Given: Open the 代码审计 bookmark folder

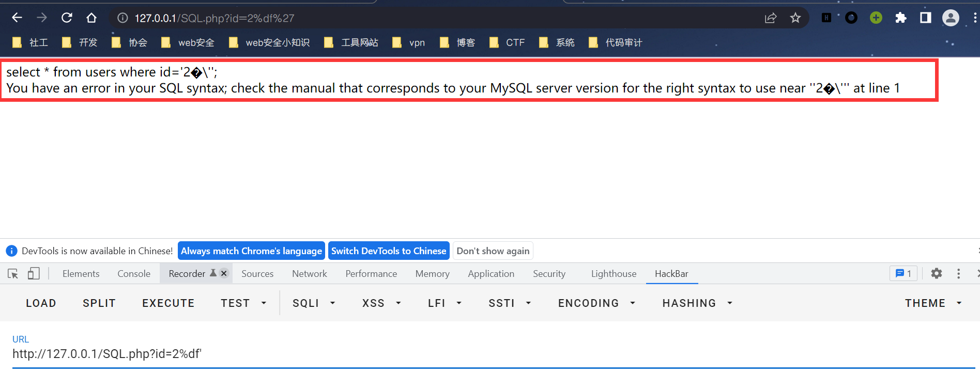Looking at the screenshot, I should click(616, 42).
